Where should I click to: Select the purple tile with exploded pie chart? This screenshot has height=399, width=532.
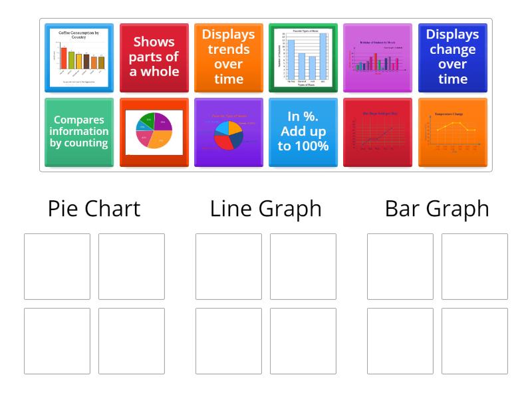[229, 132]
